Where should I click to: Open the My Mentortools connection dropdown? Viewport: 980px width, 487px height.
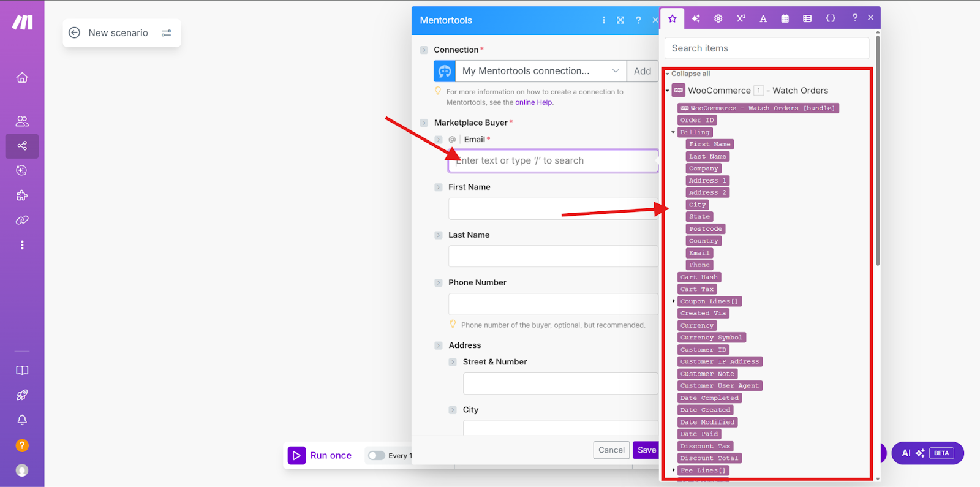coord(541,71)
